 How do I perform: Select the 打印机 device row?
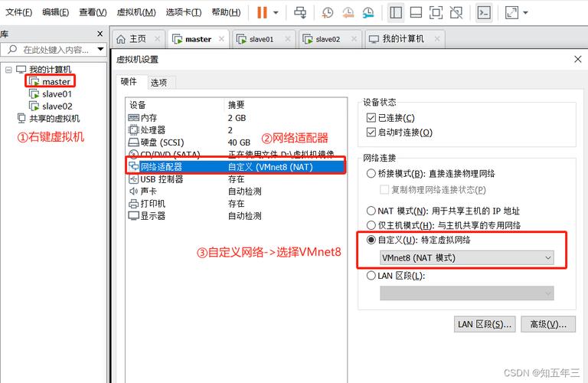coord(237,204)
